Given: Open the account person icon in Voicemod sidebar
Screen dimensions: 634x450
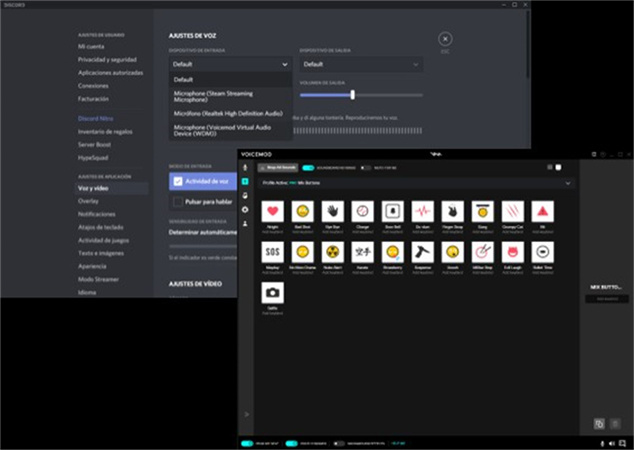Looking at the screenshot, I should point(245,223).
